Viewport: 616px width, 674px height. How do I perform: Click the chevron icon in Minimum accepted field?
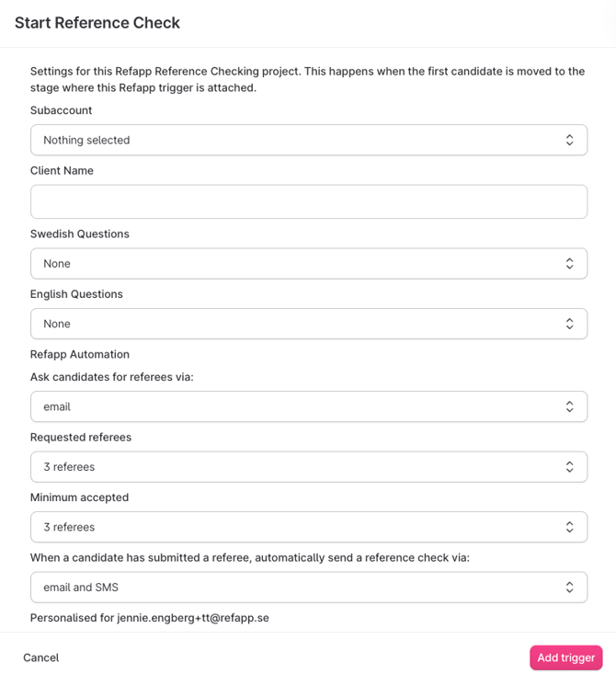click(x=569, y=527)
